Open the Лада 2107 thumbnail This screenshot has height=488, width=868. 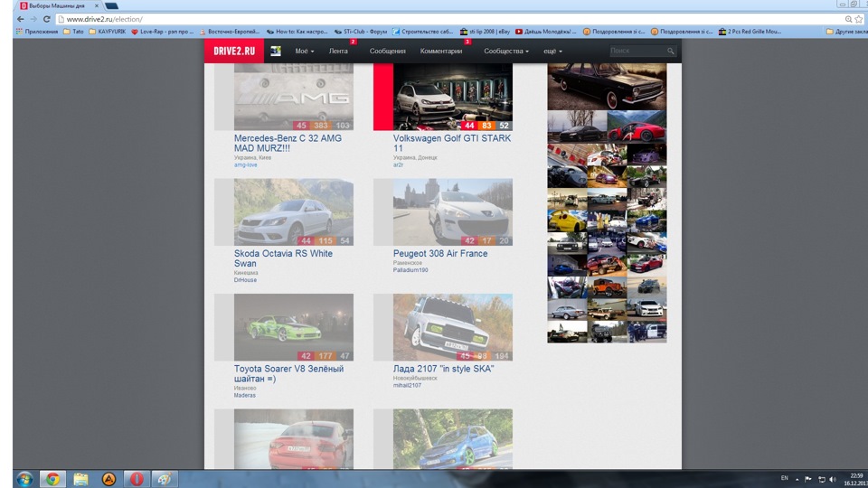[x=453, y=327]
